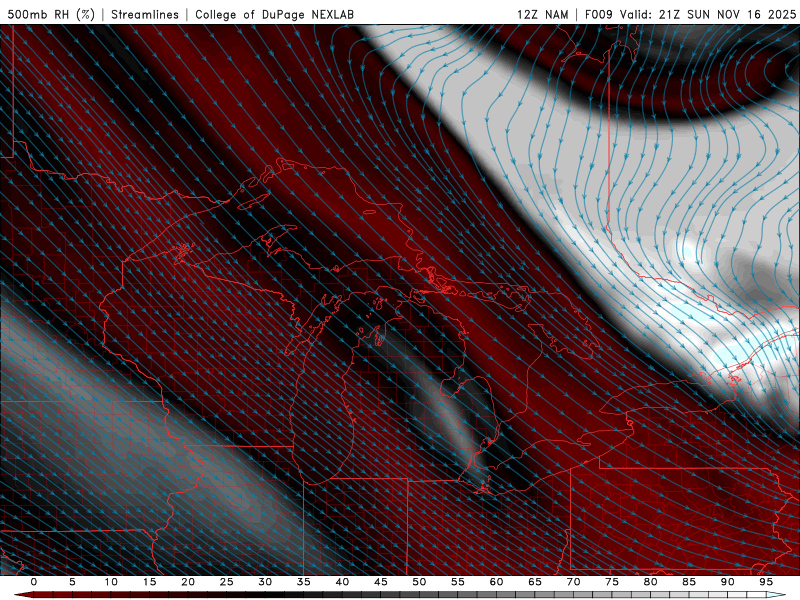Click the "20" label on the color scale
The image size is (800, 600).
coord(188,582)
